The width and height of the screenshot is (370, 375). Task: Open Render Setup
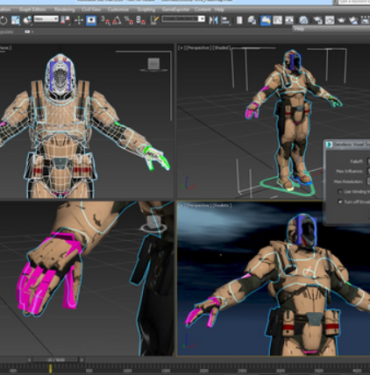(x=317, y=20)
